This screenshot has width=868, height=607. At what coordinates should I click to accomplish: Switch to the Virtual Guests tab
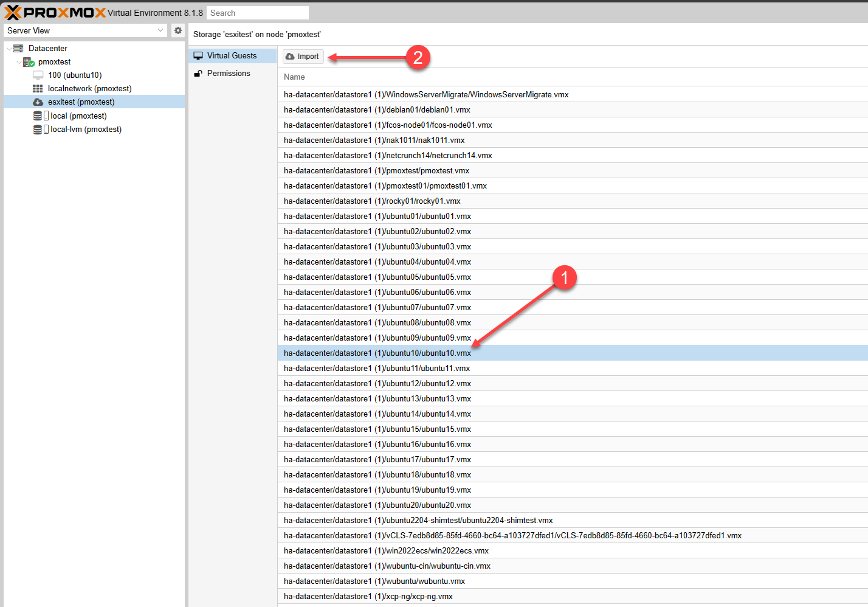(232, 55)
